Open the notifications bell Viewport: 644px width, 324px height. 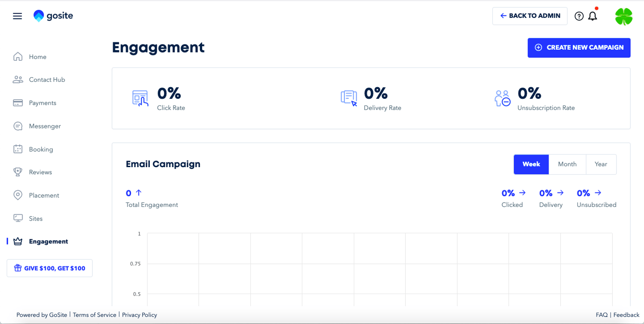[x=593, y=16]
